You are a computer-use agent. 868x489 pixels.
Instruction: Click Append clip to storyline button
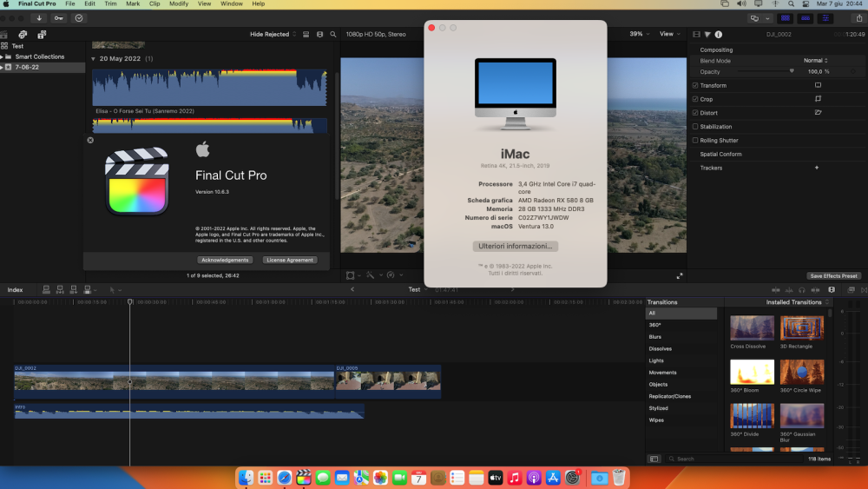click(74, 289)
